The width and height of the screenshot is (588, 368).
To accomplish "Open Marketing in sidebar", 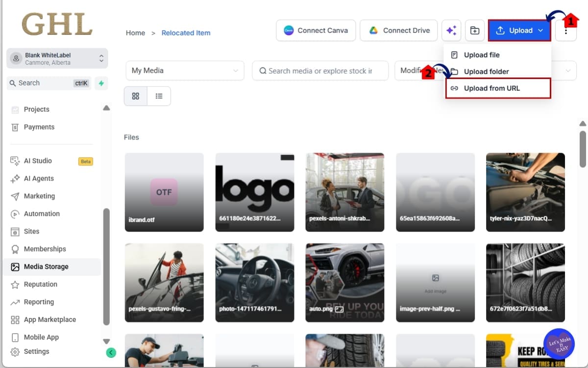I will click(x=39, y=196).
